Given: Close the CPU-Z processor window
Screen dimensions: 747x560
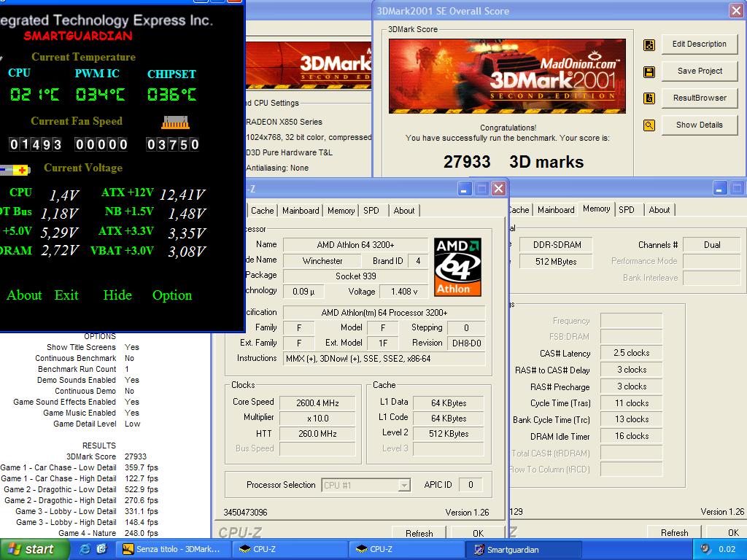Looking at the screenshot, I should click(x=498, y=189).
